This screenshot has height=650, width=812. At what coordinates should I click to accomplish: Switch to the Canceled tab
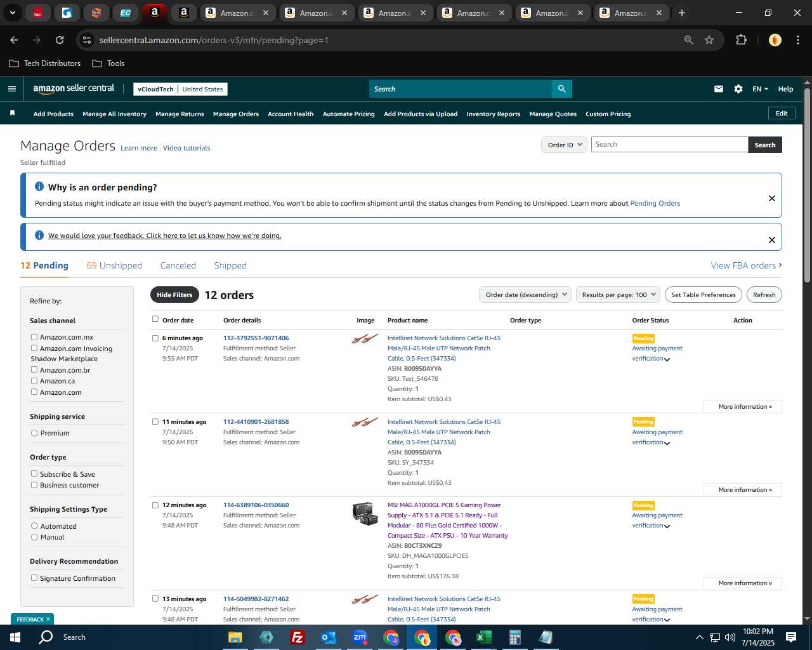(x=178, y=265)
